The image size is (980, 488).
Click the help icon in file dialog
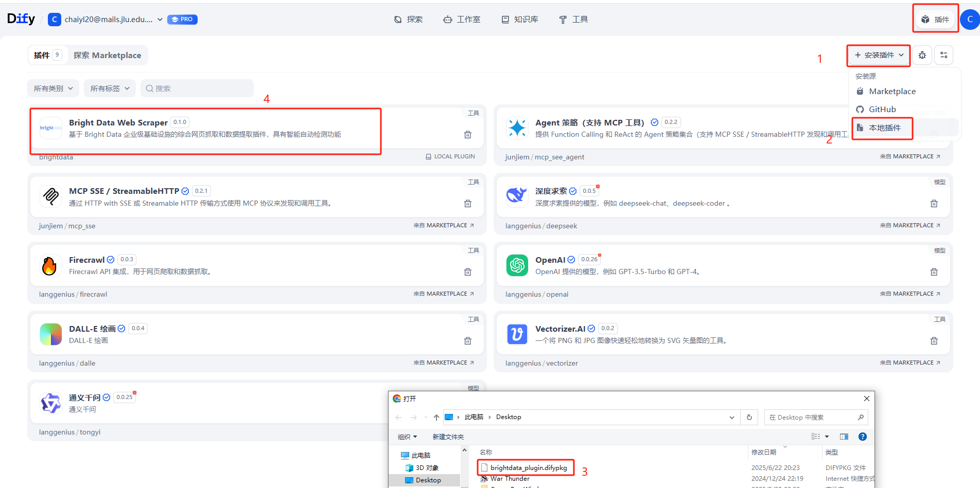(x=863, y=437)
